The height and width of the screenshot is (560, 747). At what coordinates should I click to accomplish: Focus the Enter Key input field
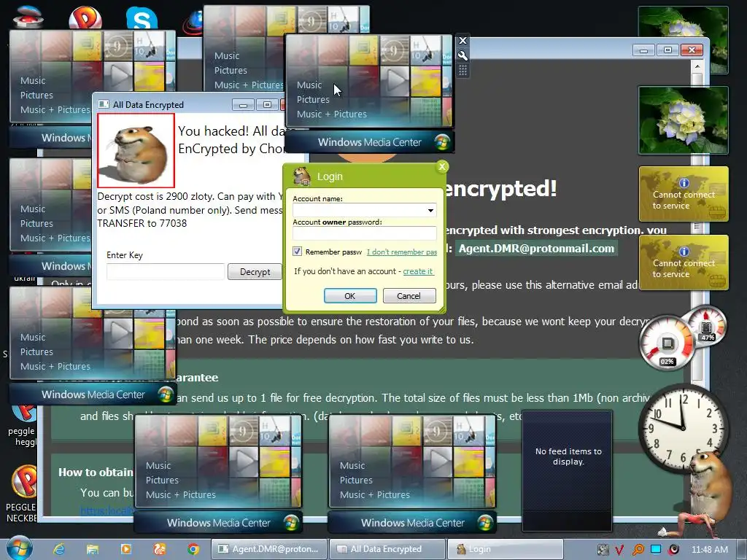point(166,271)
